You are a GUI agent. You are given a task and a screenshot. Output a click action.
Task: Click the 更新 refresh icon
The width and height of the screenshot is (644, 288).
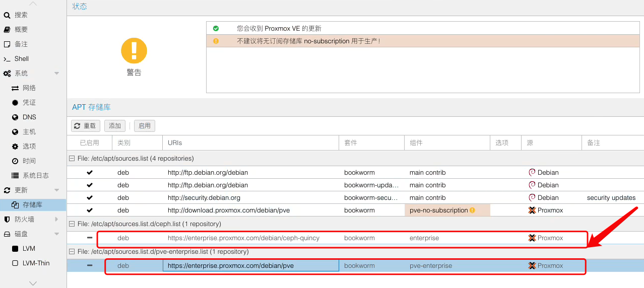click(x=7, y=190)
